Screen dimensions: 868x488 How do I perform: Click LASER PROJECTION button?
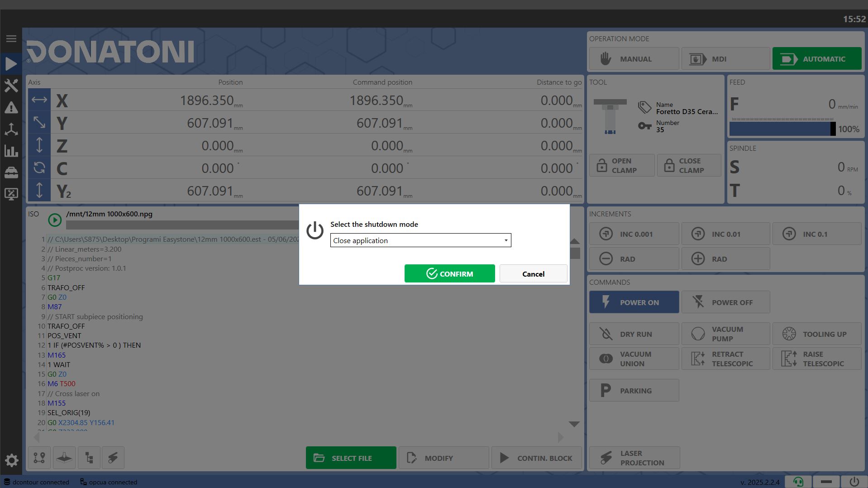pos(634,458)
